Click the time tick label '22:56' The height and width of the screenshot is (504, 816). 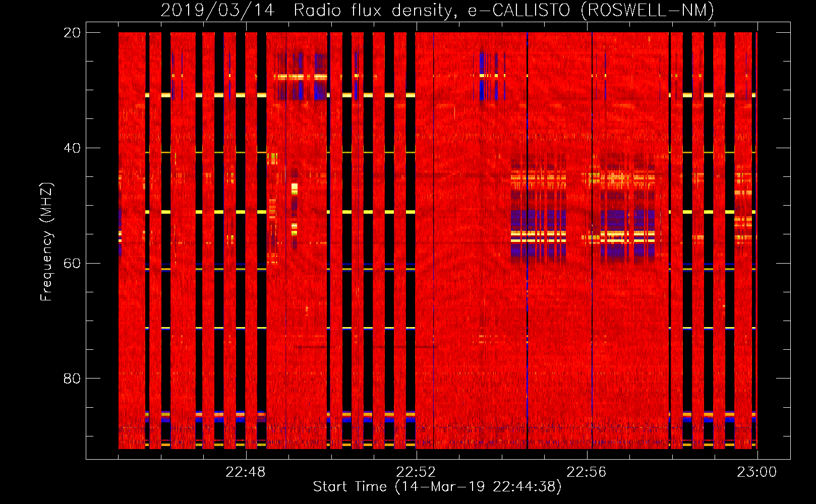(587, 472)
